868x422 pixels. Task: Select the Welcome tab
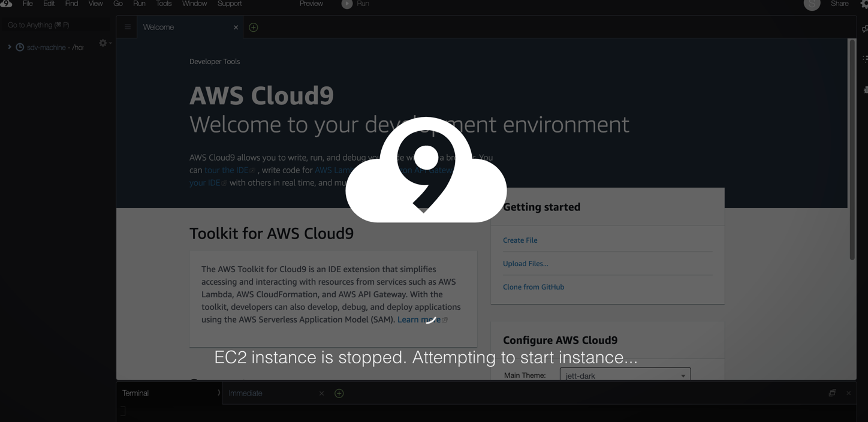190,27
